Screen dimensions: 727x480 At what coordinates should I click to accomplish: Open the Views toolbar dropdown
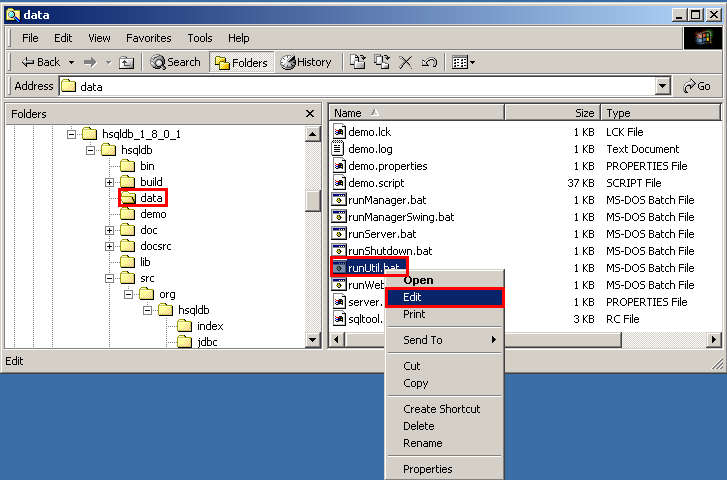tap(463, 62)
